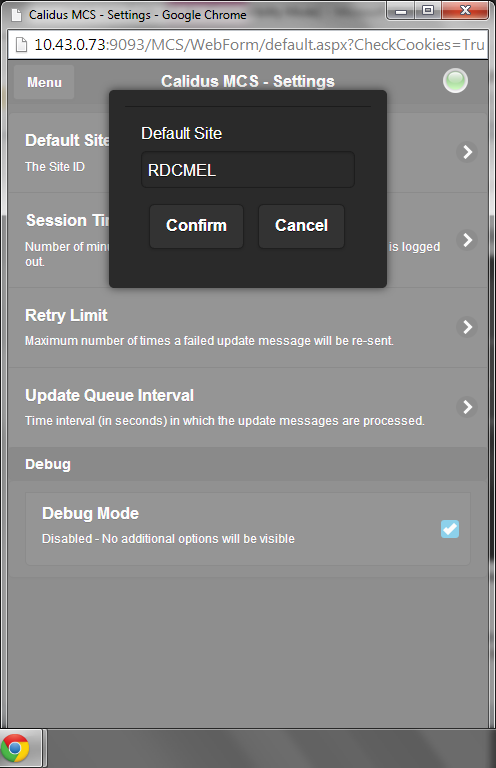Image resolution: width=496 pixels, height=768 pixels.
Task: Select the Retry Limit setting row
Action: [248, 327]
